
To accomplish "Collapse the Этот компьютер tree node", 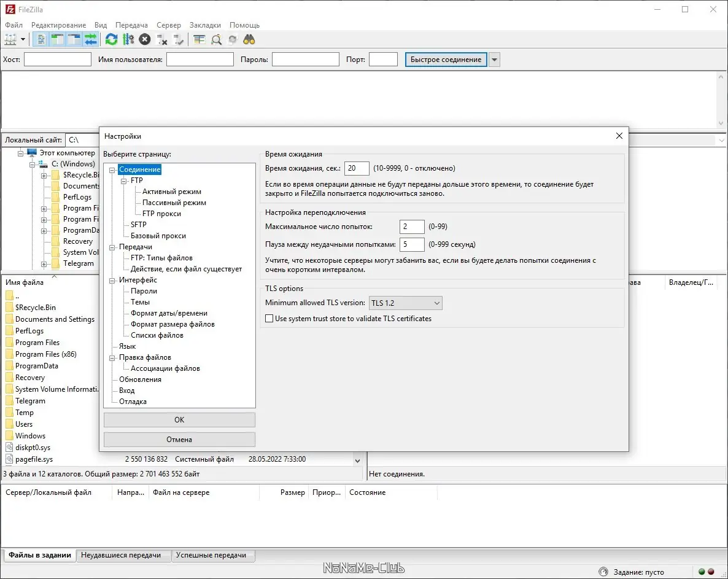I will tap(20, 153).
